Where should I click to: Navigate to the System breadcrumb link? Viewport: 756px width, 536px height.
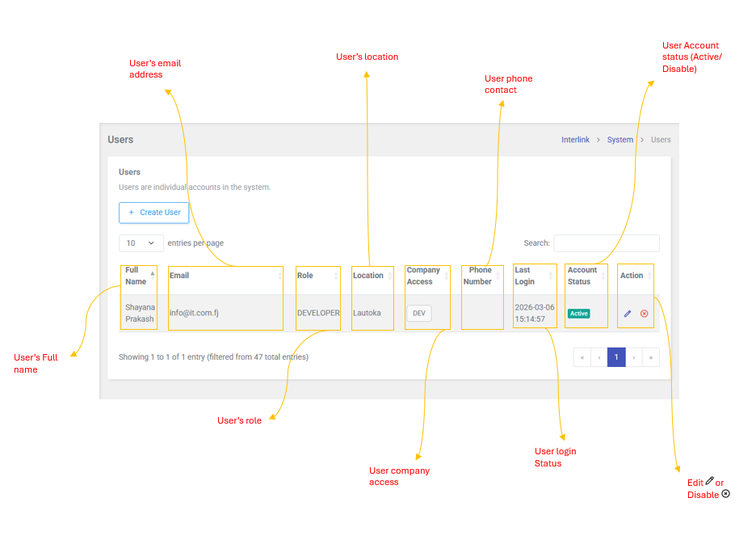coord(619,140)
